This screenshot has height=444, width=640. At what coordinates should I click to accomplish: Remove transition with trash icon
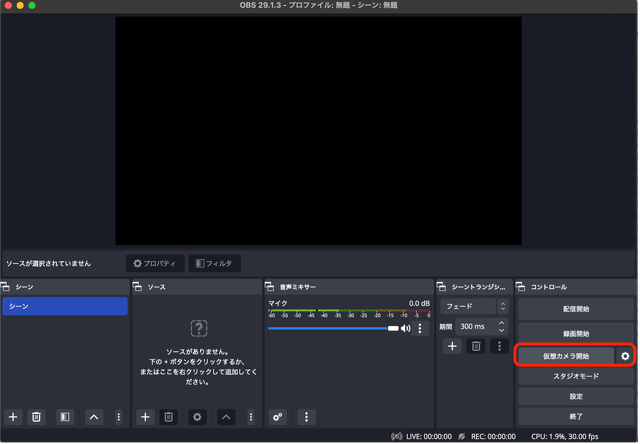(x=476, y=346)
